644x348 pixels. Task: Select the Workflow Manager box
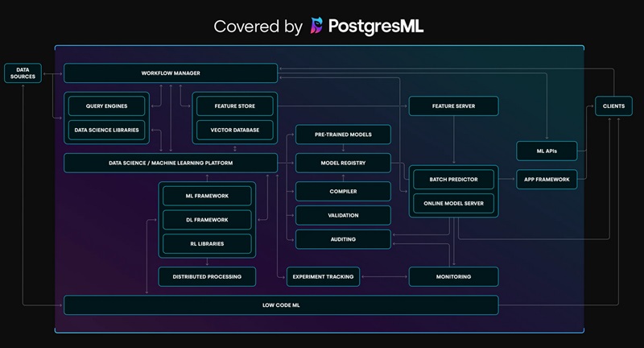tap(171, 73)
